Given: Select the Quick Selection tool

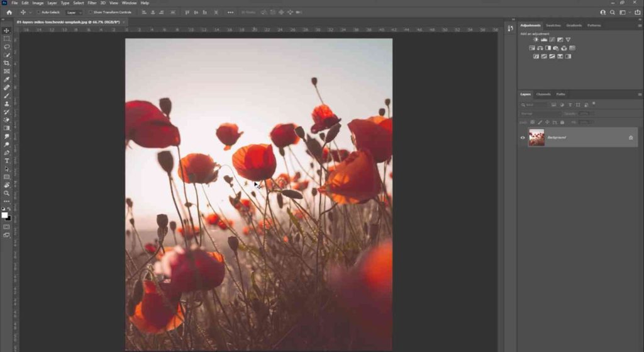Looking at the screenshot, I should point(6,55).
